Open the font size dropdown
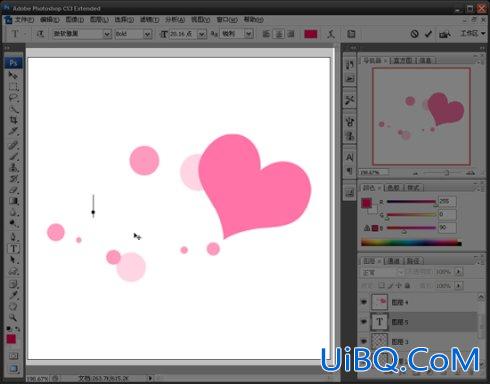Screen dimensions: 490x384 coord(202,34)
